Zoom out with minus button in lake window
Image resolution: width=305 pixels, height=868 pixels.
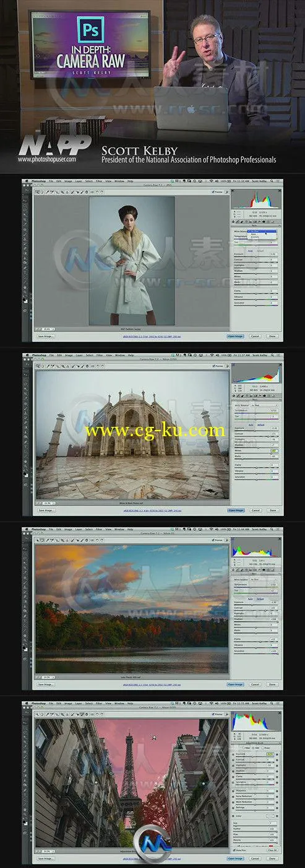pyautogui.click(x=37, y=677)
